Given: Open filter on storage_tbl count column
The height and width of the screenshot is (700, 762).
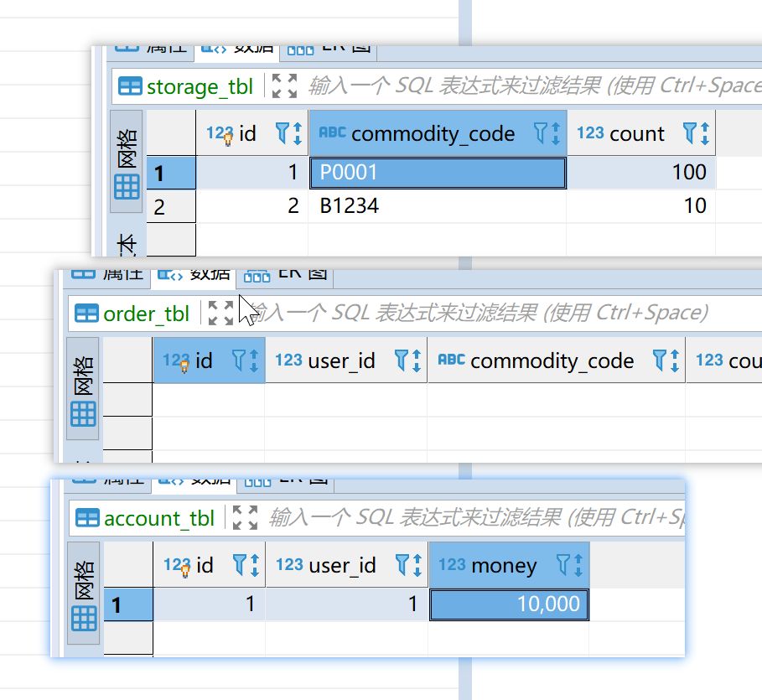Looking at the screenshot, I should point(690,132).
